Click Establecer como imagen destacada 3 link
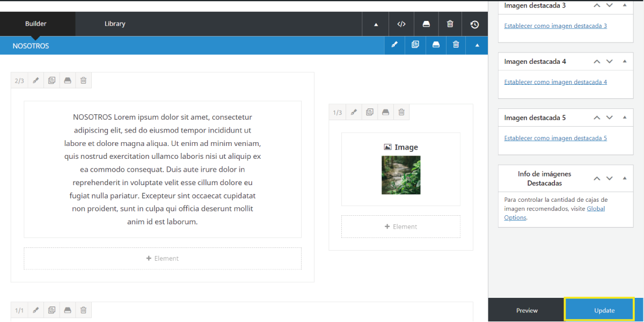This screenshot has height=322, width=644. 555,26
